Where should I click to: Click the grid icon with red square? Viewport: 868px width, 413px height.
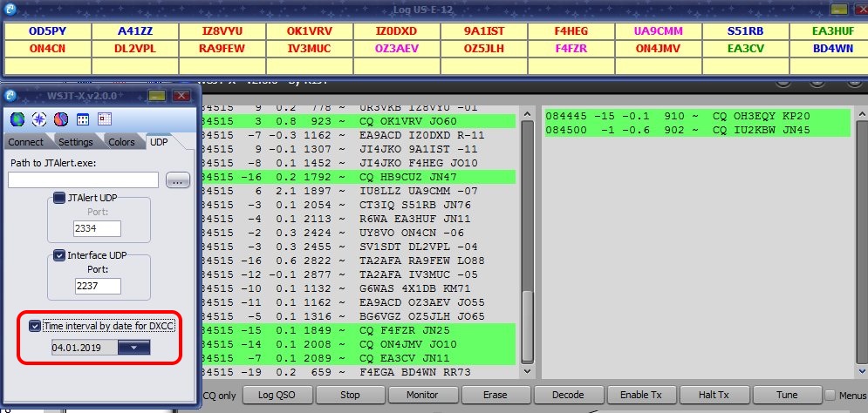click(x=105, y=119)
